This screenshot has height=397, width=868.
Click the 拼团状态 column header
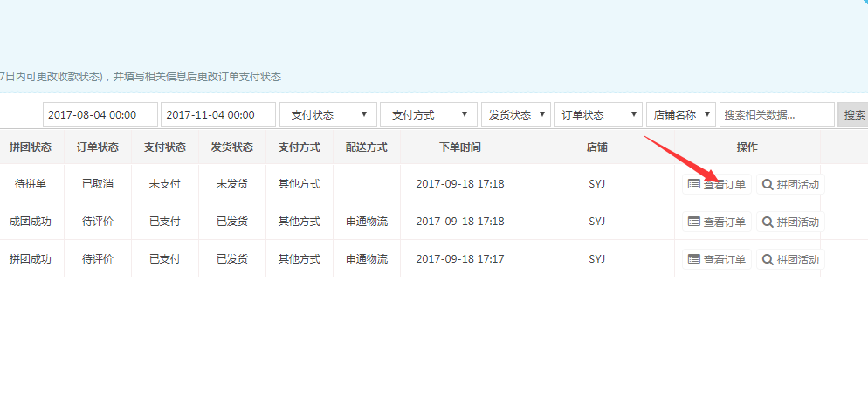coord(31,147)
